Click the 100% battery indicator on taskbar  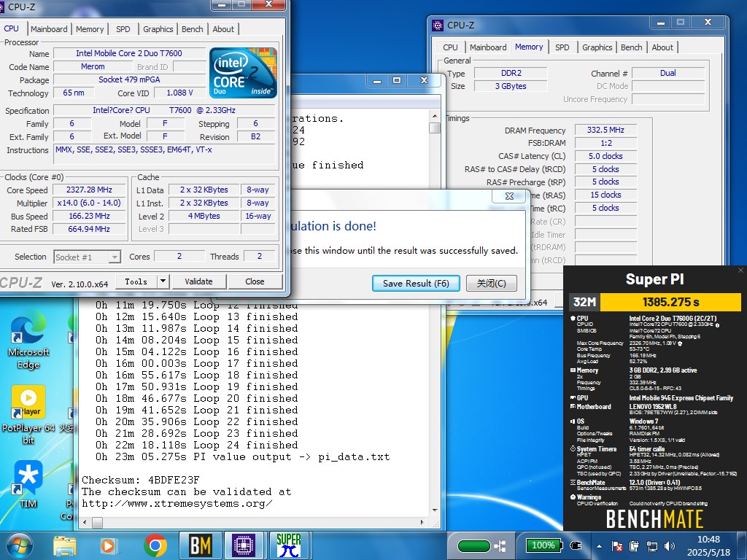[x=544, y=545]
